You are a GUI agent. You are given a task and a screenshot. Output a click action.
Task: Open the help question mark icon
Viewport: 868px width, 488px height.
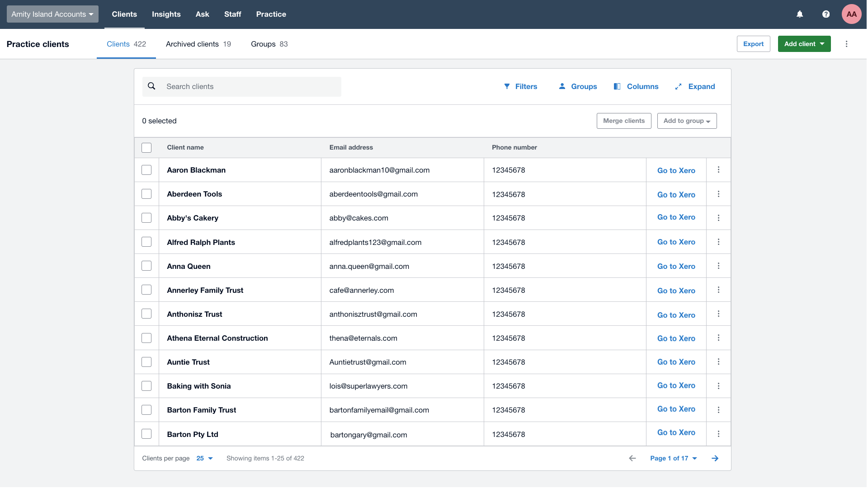click(826, 14)
